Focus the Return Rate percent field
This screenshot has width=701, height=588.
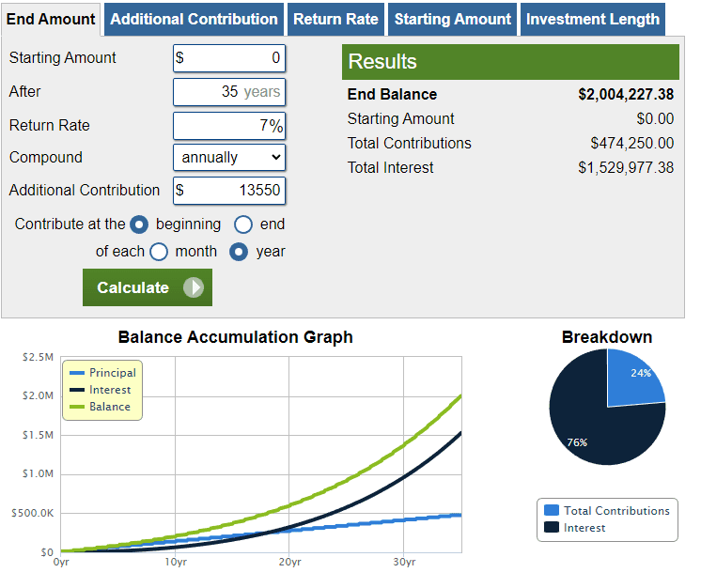[229, 126]
